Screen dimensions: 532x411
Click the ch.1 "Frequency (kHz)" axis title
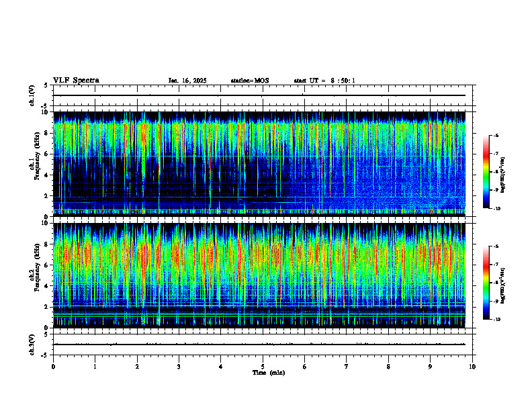[37, 156]
